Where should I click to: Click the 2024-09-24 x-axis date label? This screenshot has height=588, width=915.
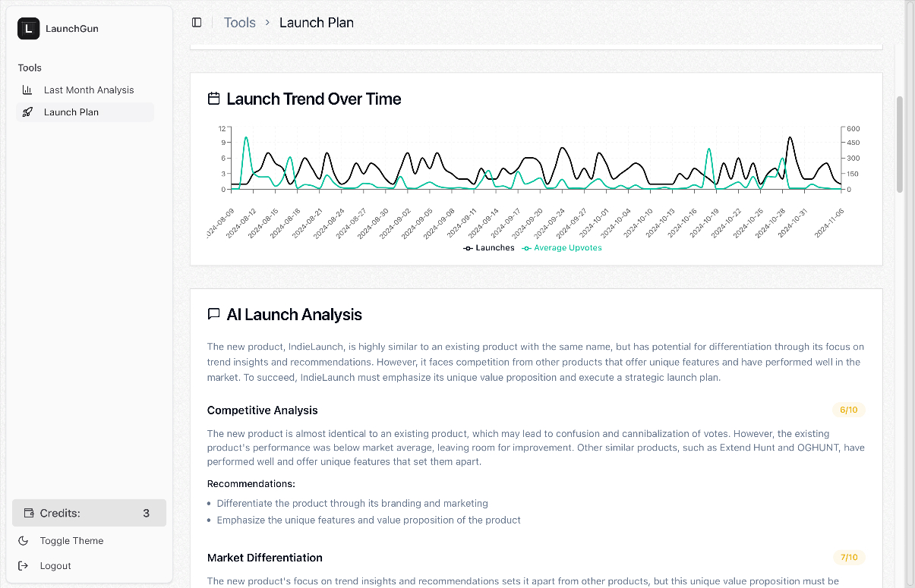coord(551,223)
